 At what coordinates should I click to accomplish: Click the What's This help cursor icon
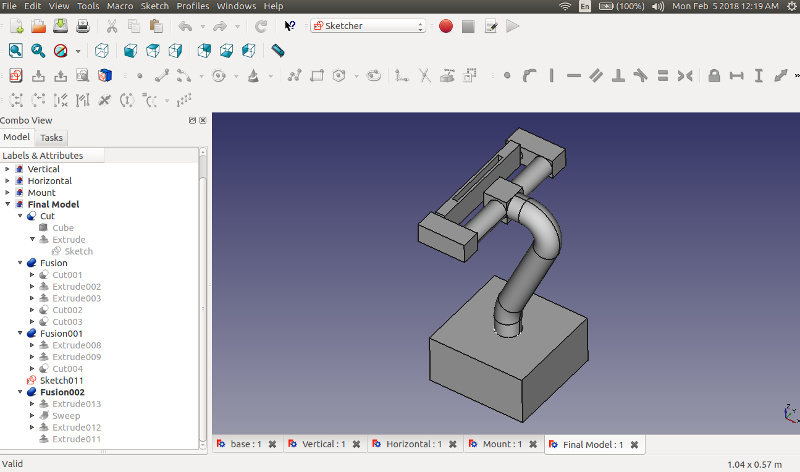click(x=290, y=26)
